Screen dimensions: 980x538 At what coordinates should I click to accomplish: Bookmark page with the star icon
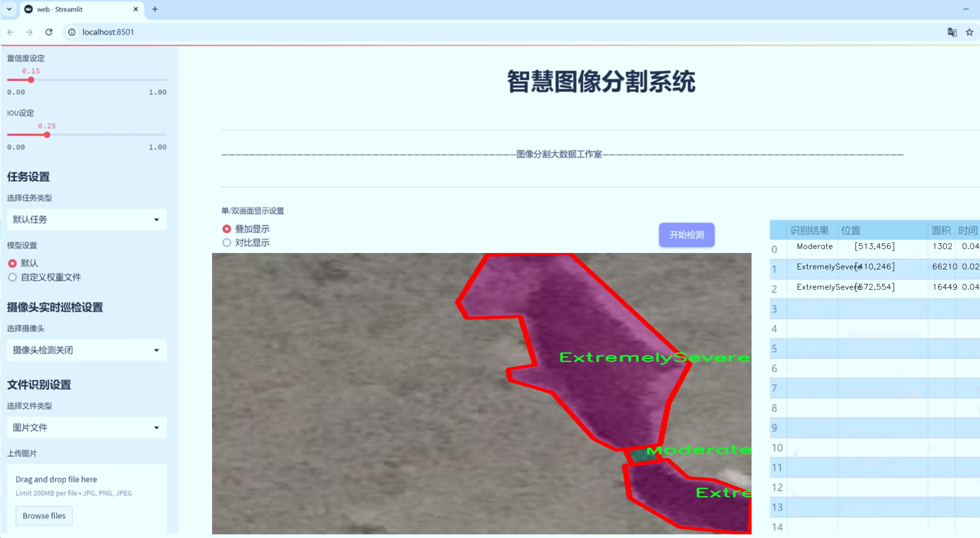click(x=969, y=32)
